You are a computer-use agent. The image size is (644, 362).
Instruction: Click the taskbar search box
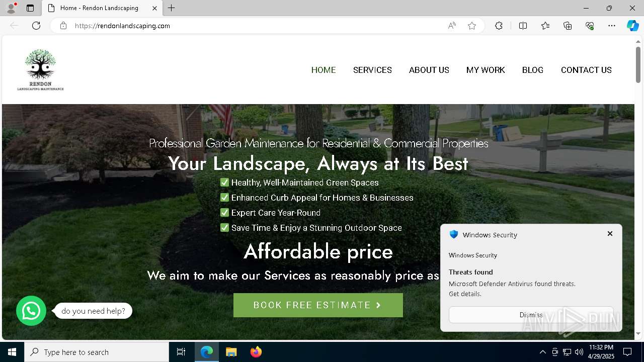(x=97, y=352)
